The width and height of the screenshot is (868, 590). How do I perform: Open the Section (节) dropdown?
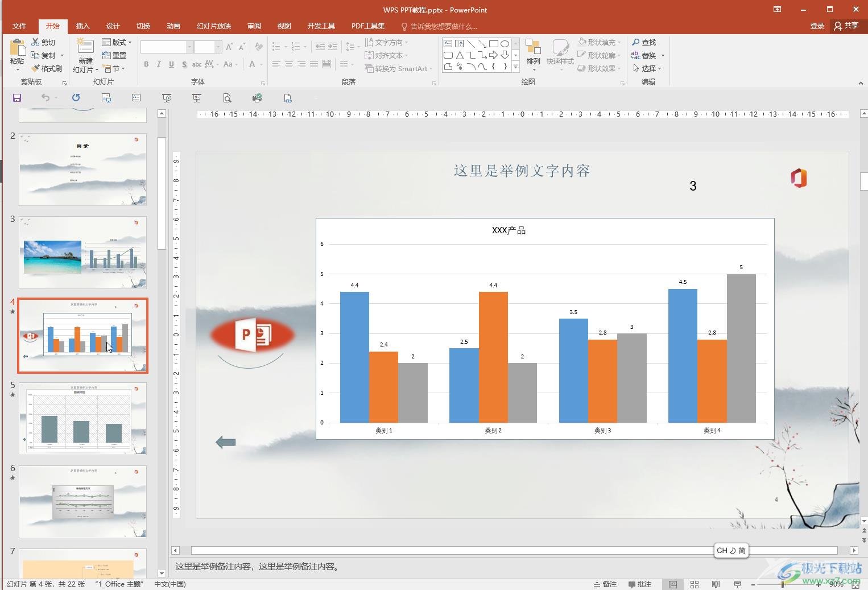114,68
